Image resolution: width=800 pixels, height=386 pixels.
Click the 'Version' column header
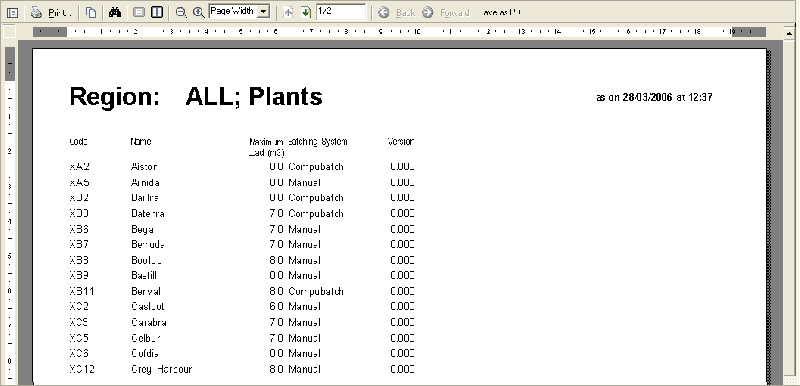(x=401, y=142)
